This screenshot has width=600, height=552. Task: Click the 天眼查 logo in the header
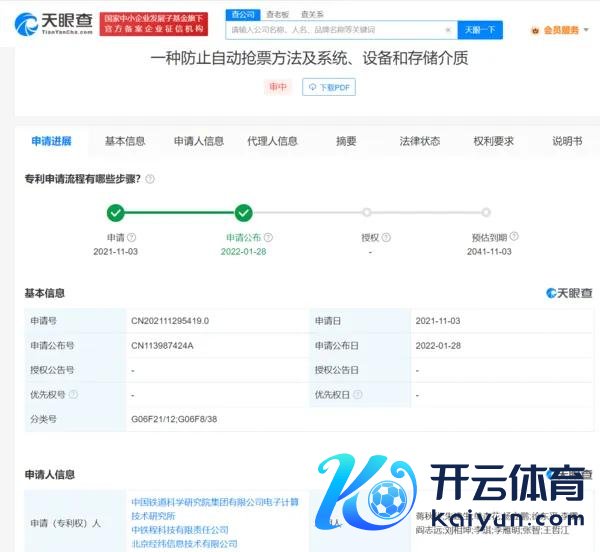[x=52, y=22]
